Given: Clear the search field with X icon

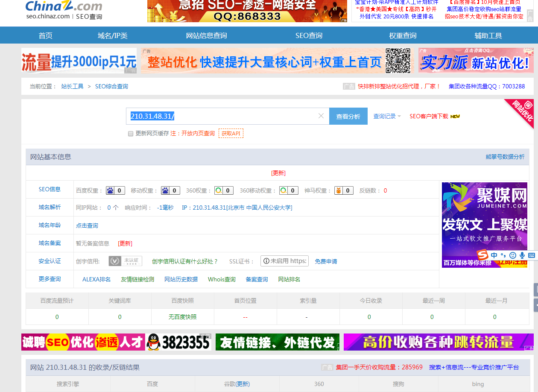Looking at the screenshot, I should pyautogui.click(x=321, y=116).
